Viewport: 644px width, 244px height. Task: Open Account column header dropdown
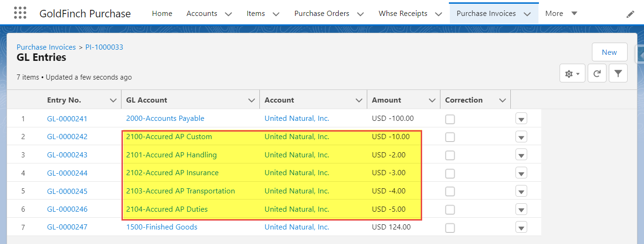pos(359,100)
